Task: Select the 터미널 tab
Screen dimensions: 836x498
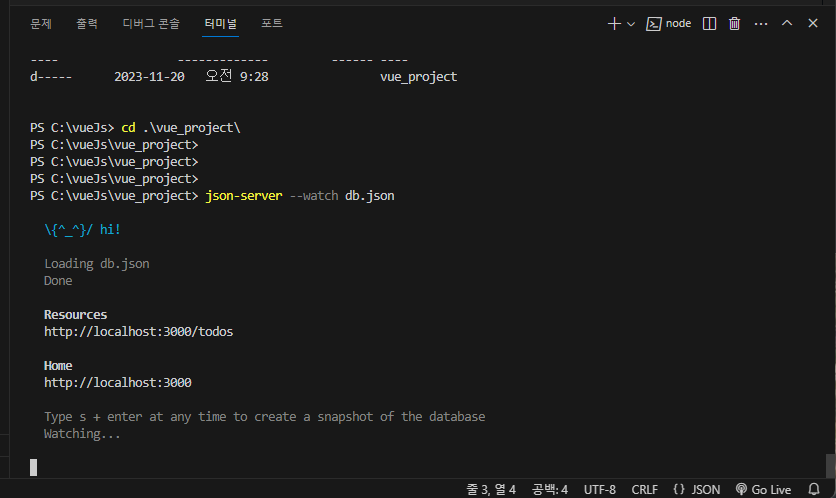Action: 220,23
